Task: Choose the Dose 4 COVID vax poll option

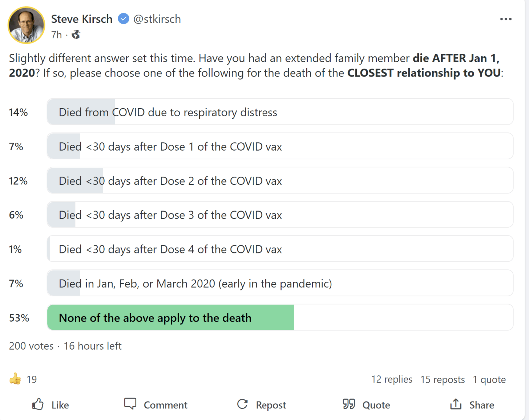Action: [280, 249]
